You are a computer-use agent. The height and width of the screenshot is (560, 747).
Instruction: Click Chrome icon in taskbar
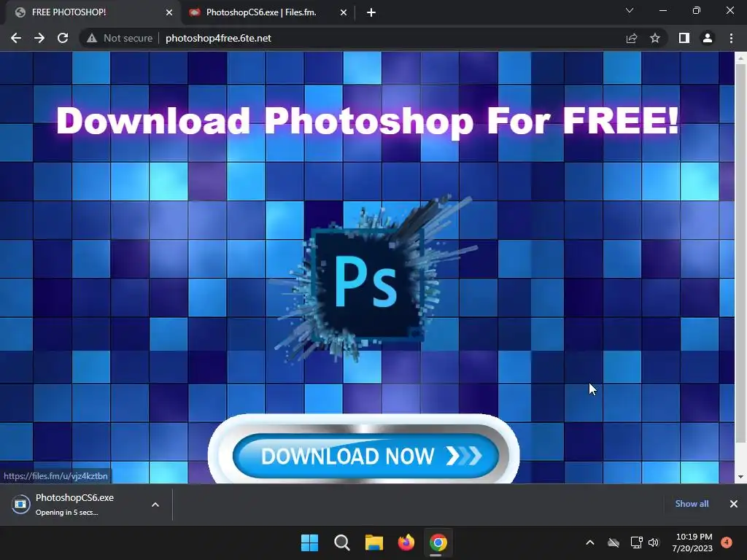pyautogui.click(x=438, y=542)
